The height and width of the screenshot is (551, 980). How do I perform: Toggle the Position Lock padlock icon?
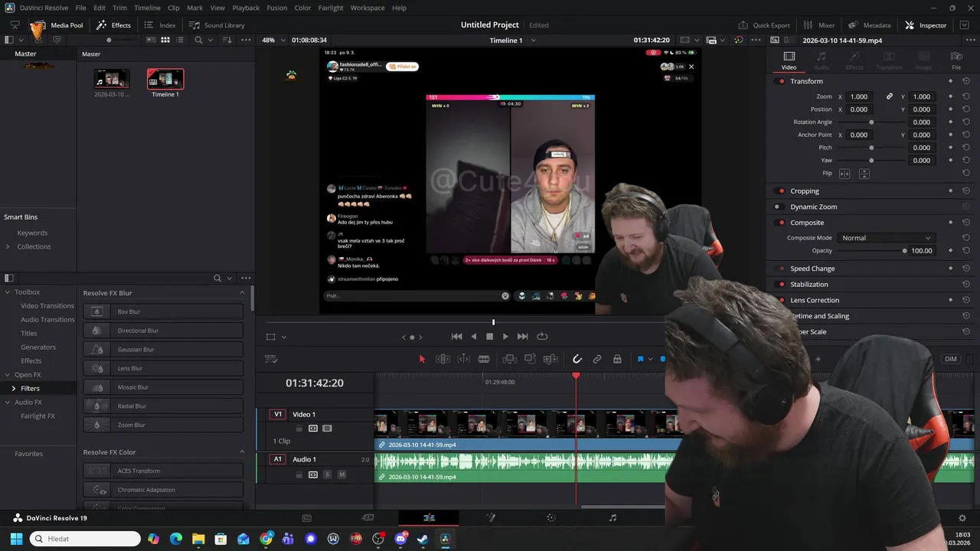617,359
